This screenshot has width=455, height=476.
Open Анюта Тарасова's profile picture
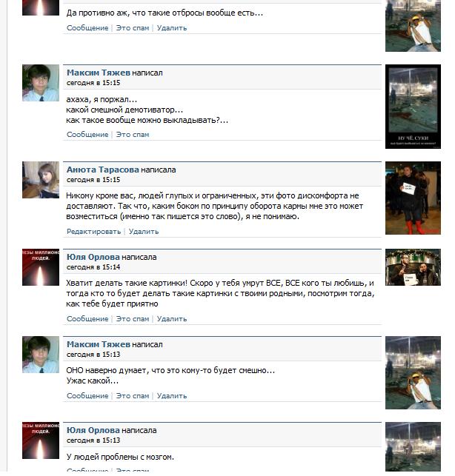[41, 180]
